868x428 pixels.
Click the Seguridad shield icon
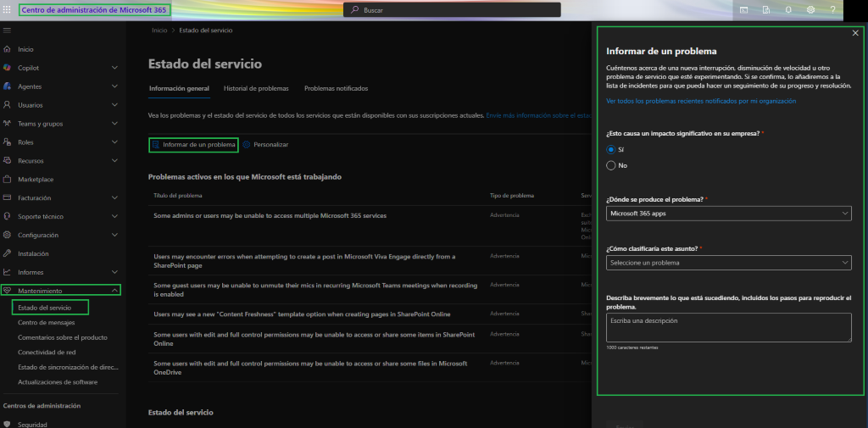click(7, 425)
